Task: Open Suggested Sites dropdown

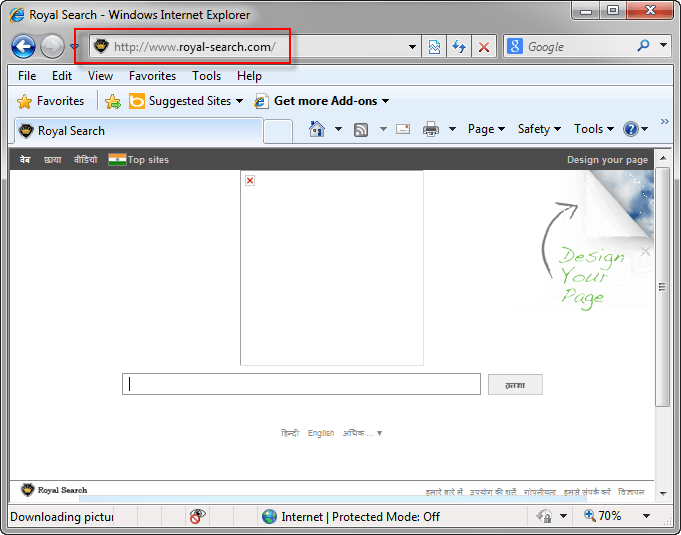Action: (x=185, y=101)
